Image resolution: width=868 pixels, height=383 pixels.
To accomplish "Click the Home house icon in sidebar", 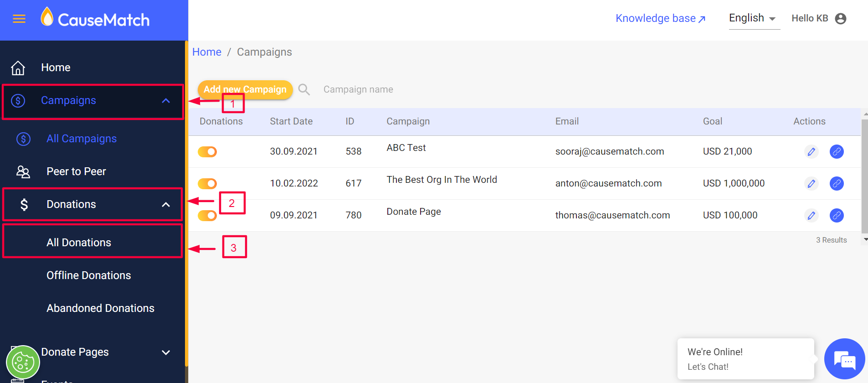I will (x=18, y=67).
